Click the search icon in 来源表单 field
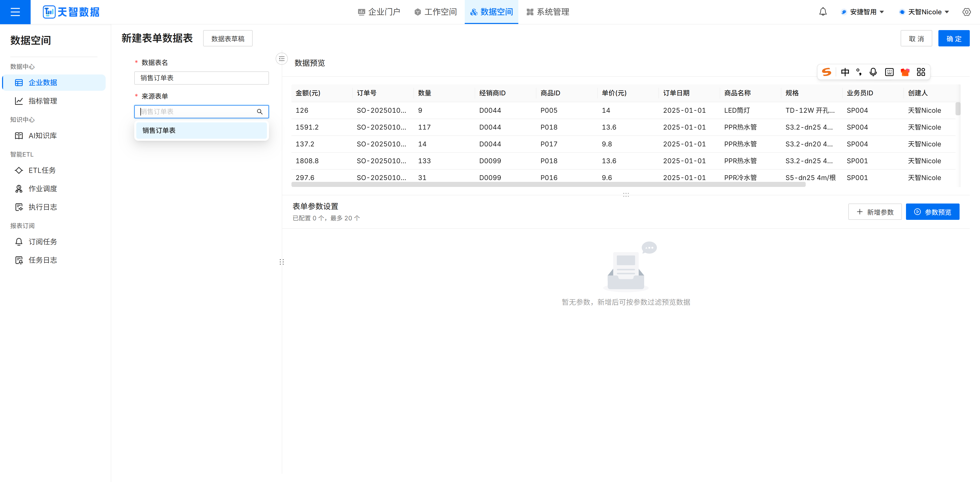Image resolution: width=980 pixels, height=482 pixels. (260, 112)
